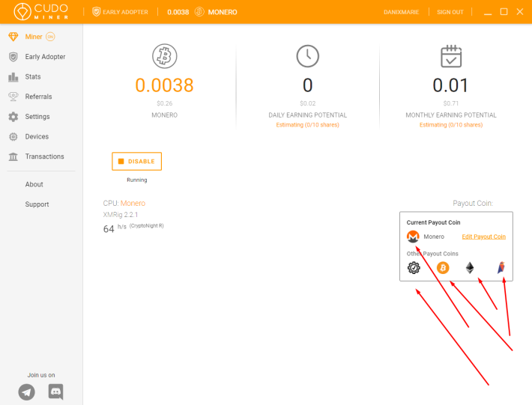Click the coin icon next to MONERO in header
The width and height of the screenshot is (532, 405).
[199, 12]
